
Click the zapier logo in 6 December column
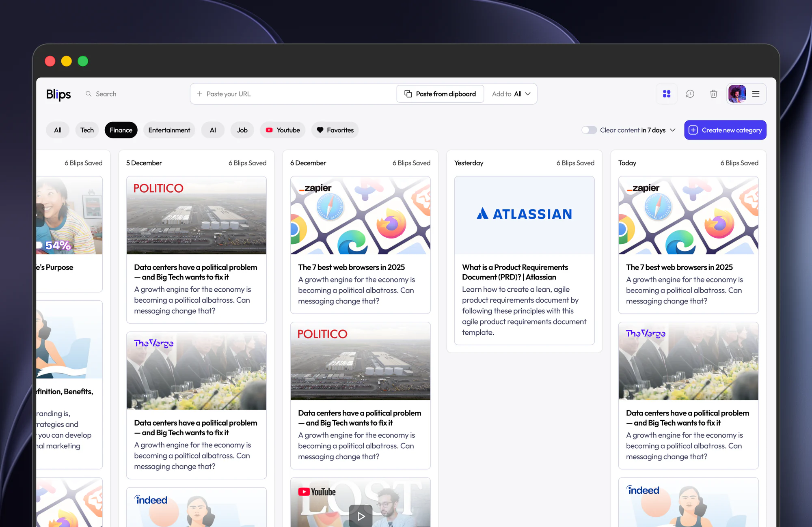click(315, 188)
